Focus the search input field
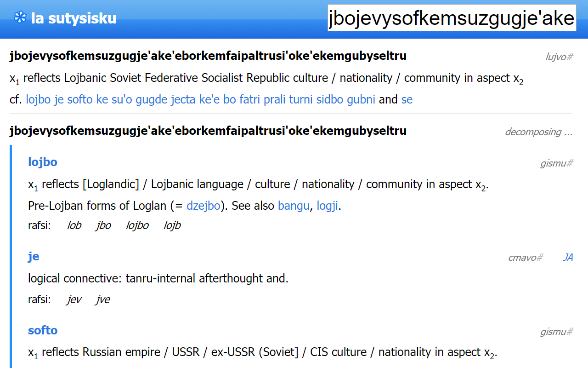Image resolution: width=588 pixels, height=368 pixels. point(452,18)
